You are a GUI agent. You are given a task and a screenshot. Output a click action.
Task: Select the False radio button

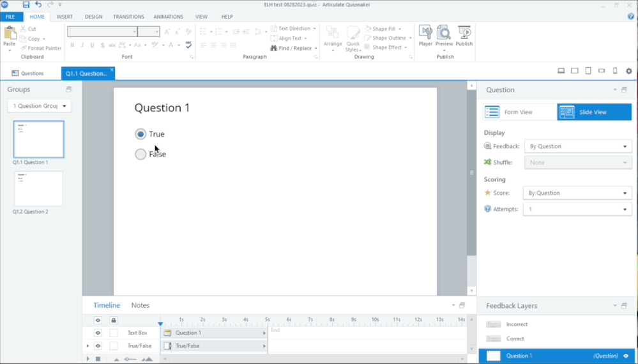tap(141, 154)
